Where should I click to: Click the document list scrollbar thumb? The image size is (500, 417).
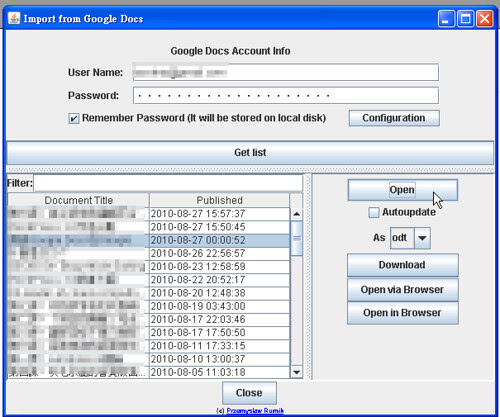click(296, 238)
